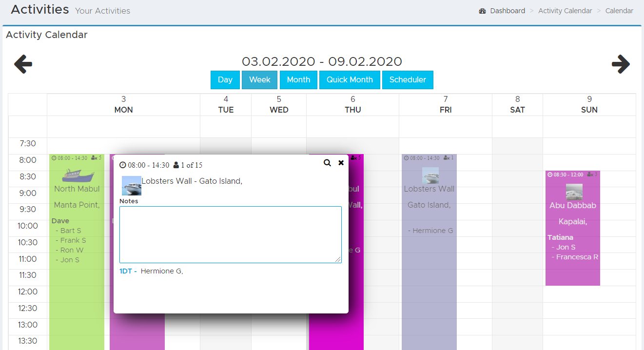Click 'North Mabul' in Monday's activity
This screenshot has height=350, width=644.
point(77,189)
